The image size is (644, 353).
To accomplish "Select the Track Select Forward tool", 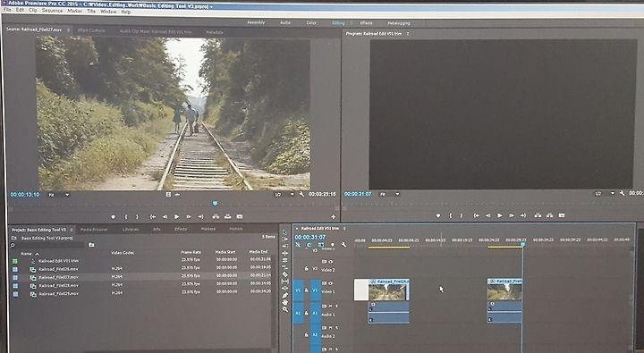I will coord(285,239).
